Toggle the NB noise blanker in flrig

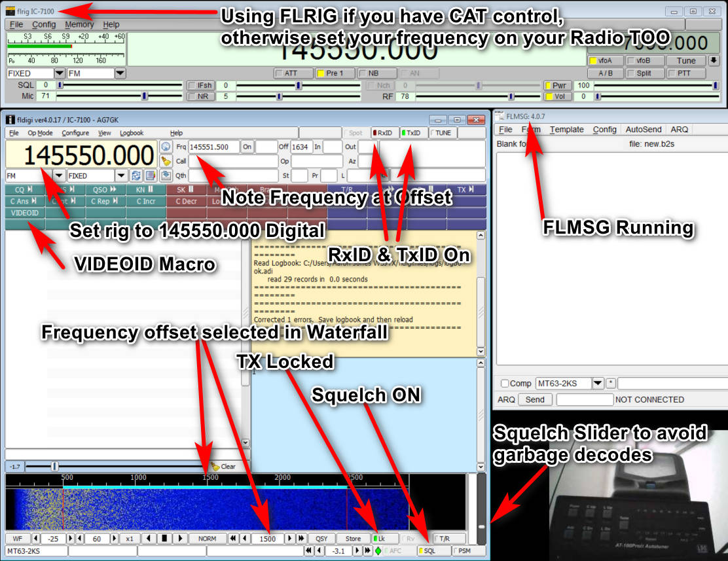pos(377,73)
